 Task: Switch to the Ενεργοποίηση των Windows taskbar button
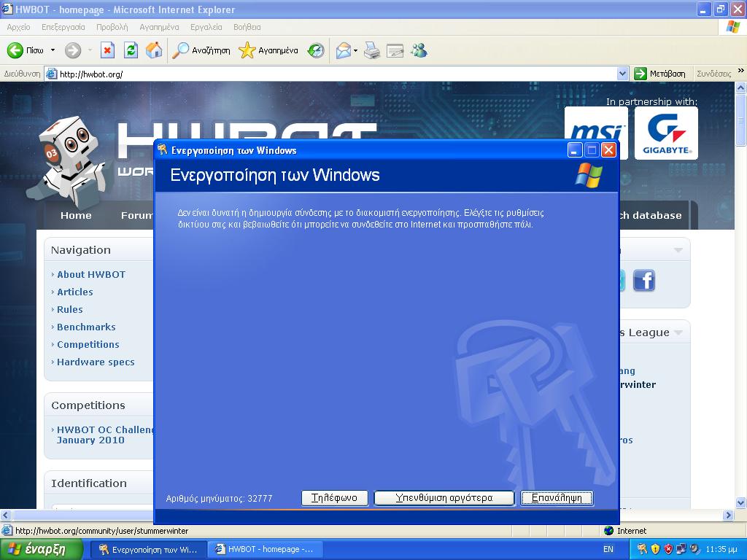click(149, 550)
